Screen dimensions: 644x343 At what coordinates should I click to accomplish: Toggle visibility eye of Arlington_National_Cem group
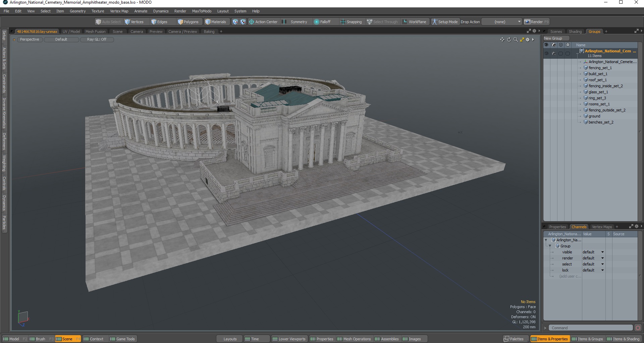point(546,53)
